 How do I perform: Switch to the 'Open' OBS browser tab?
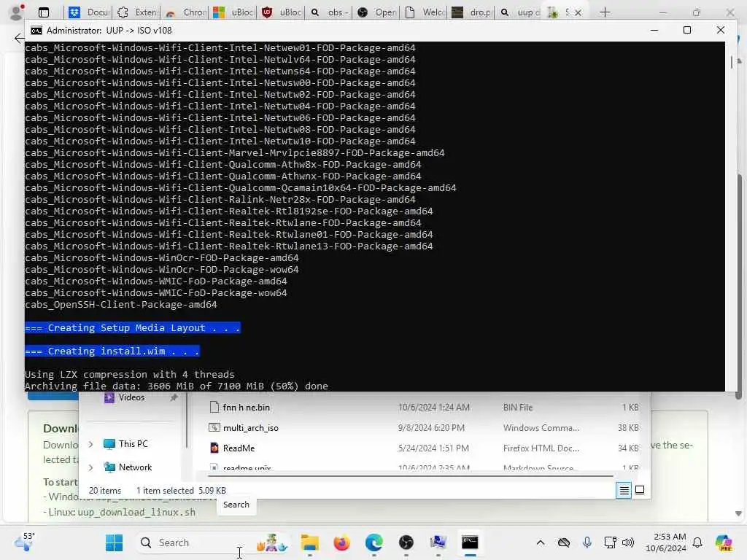coord(377,12)
